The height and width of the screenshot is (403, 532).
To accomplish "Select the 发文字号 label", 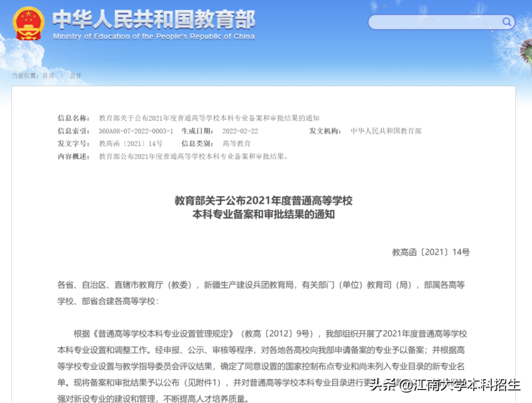I will pyautogui.click(x=74, y=144).
